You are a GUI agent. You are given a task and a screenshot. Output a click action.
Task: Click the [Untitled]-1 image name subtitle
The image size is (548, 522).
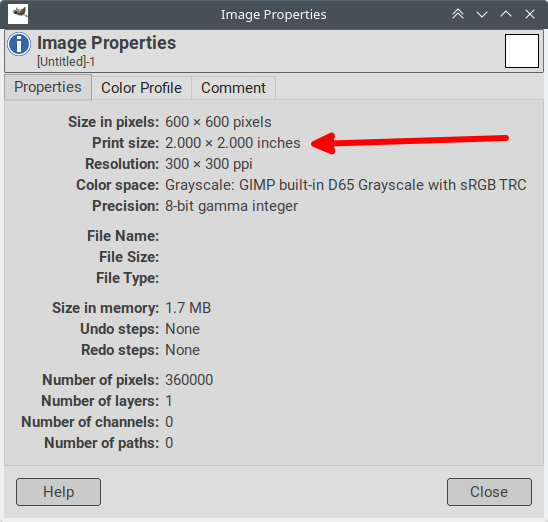[66, 61]
